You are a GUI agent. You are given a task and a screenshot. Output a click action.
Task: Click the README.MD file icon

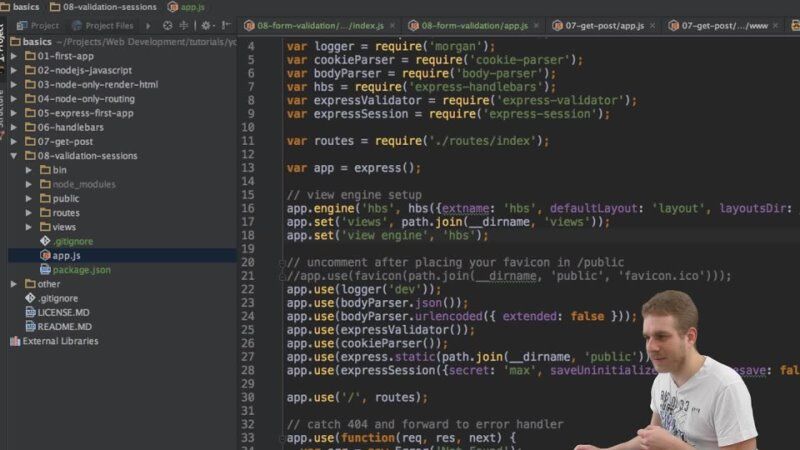point(30,327)
